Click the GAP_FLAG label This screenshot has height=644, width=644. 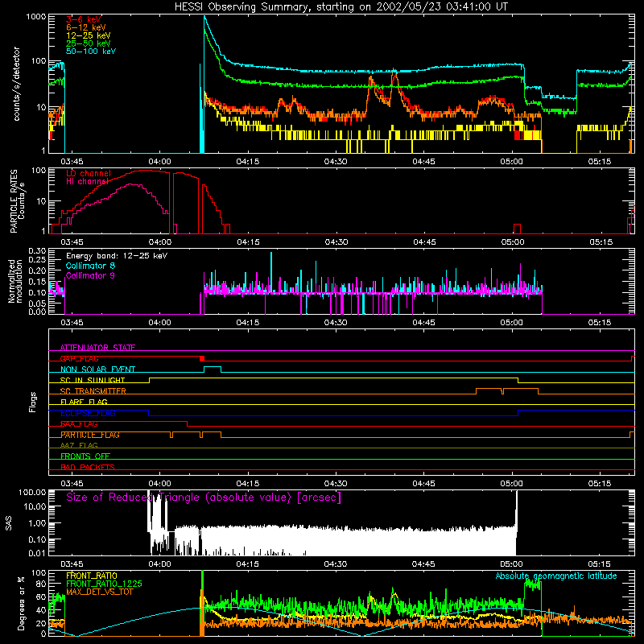79,358
